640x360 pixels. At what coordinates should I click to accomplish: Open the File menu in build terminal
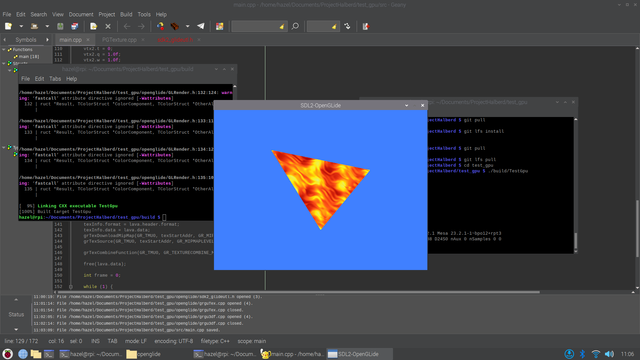[25, 79]
